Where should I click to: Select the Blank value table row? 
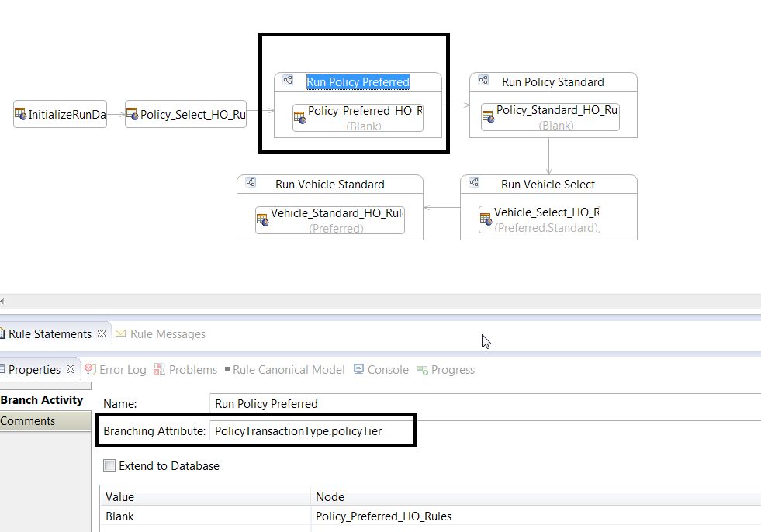pyautogui.click(x=431, y=516)
